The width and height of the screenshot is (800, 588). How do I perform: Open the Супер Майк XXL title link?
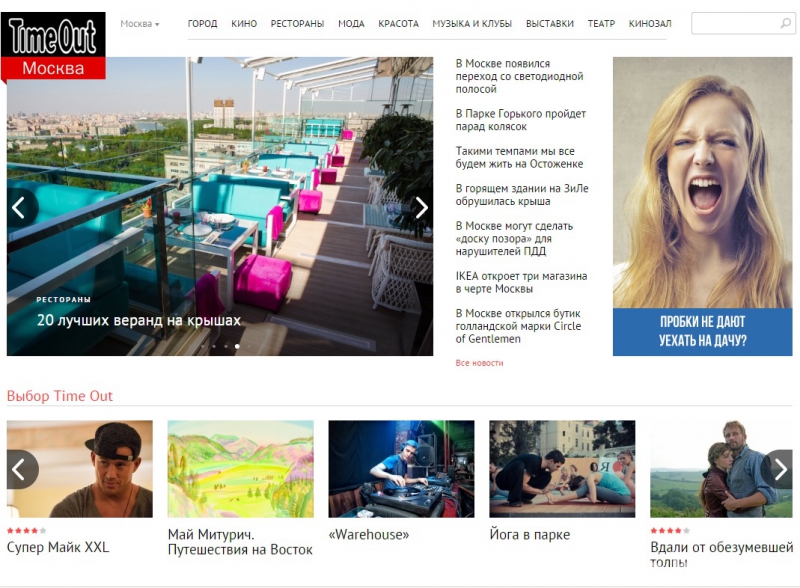click(x=58, y=547)
